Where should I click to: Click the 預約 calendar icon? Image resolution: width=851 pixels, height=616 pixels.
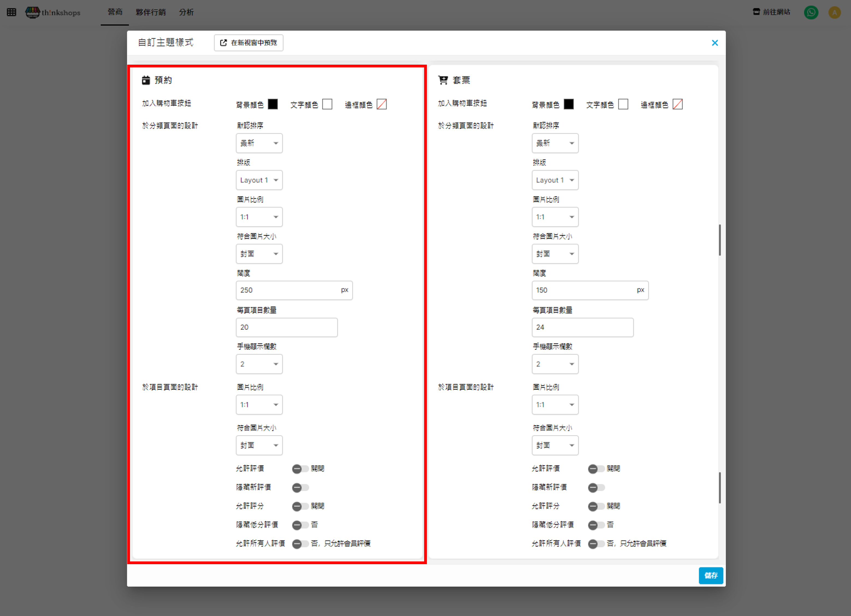[x=146, y=80]
